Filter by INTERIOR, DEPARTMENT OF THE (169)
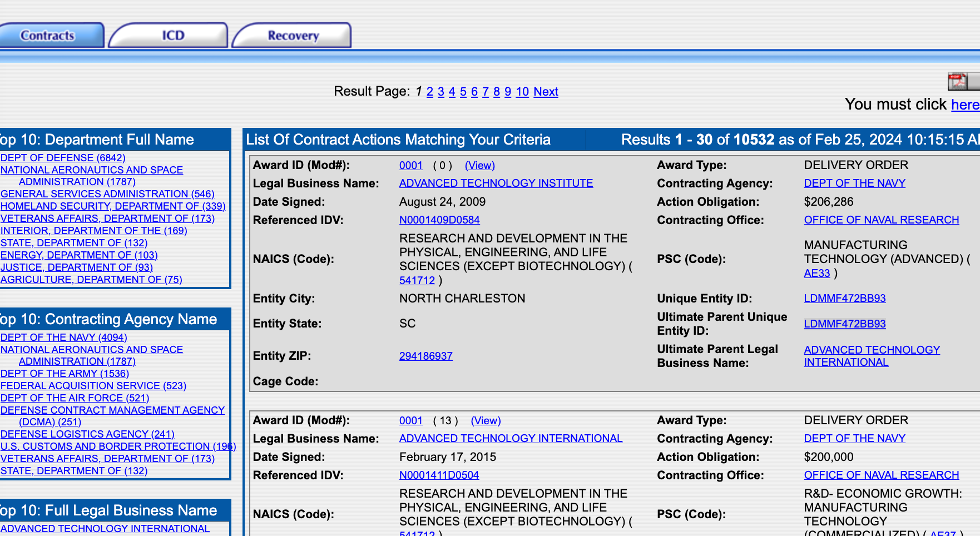Screen dimensions: 980x536 pyautogui.click(x=93, y=231)
